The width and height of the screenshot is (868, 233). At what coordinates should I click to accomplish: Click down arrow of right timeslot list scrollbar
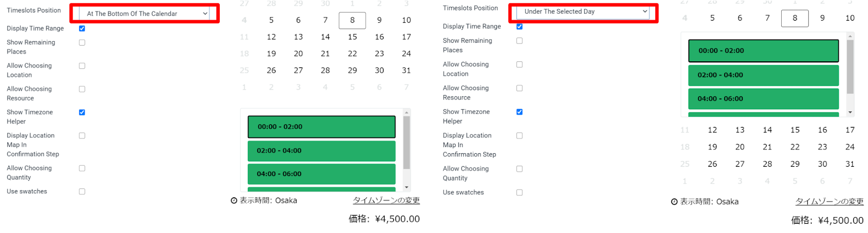[850, 112]
